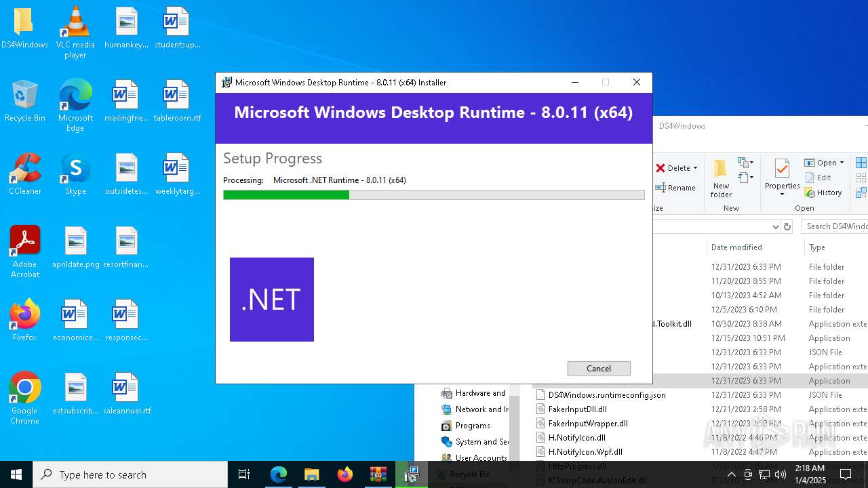The height and width of the screenshot is (488, 868).
Task: Open outsidetes image file
Action: [126, 175]
